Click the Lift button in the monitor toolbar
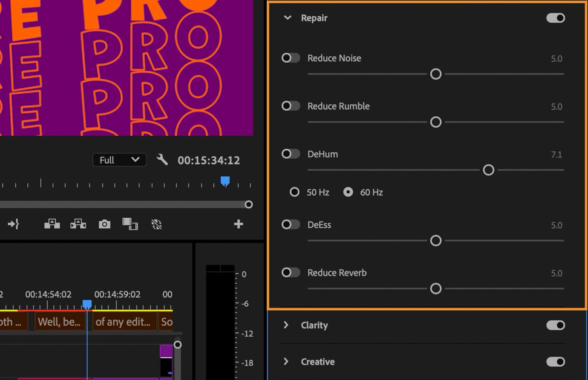This screenshot has width=588, height=380. pyautogui.click(x=52, y=224)
